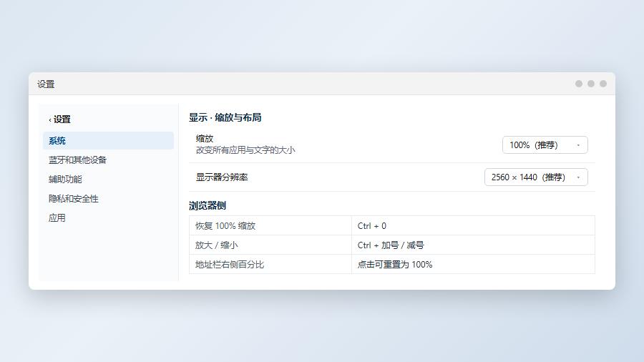Go to 辅助功能 section
This screenshot has height=362, width=644.
point(109,180)
